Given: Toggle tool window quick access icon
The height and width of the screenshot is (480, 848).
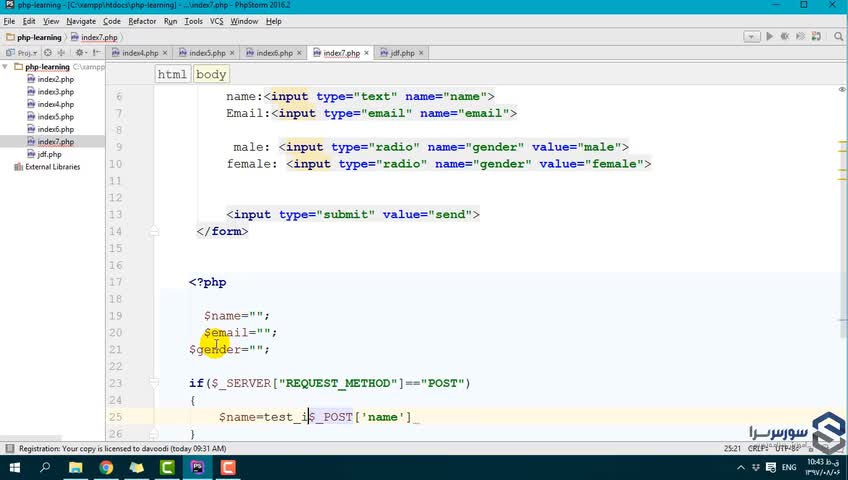Looking at the screenshot, I should pyautogui.click(x=9, y=448).
